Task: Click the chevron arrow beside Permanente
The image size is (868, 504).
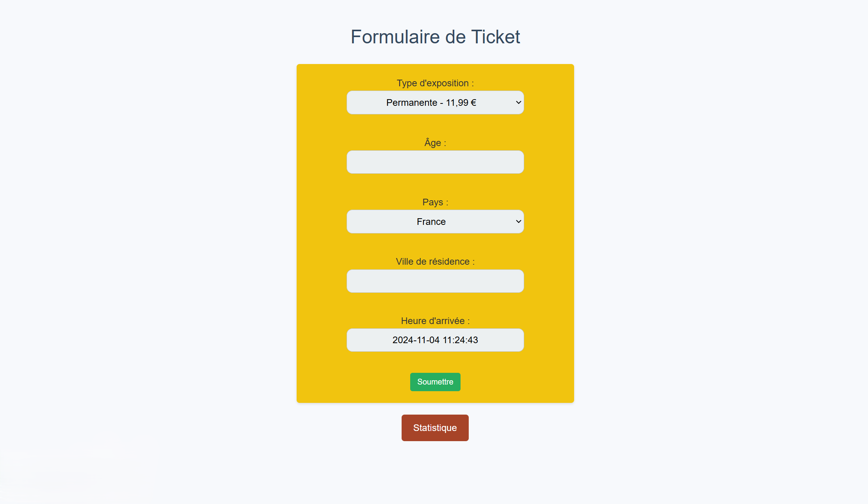Action: (x=518, y=103)
